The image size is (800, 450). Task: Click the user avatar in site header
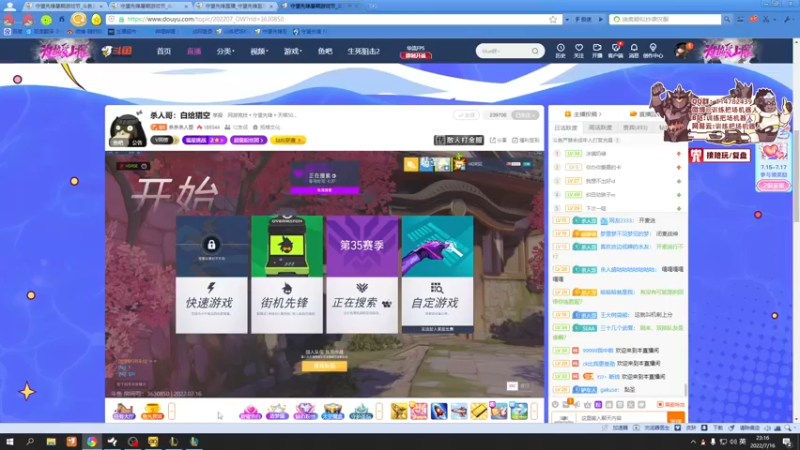(x=683, y=51)
